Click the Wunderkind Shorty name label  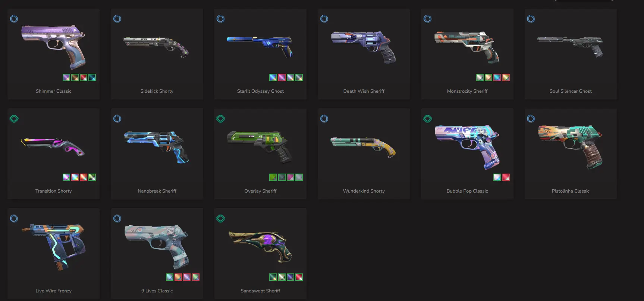[x=364, y=191]
